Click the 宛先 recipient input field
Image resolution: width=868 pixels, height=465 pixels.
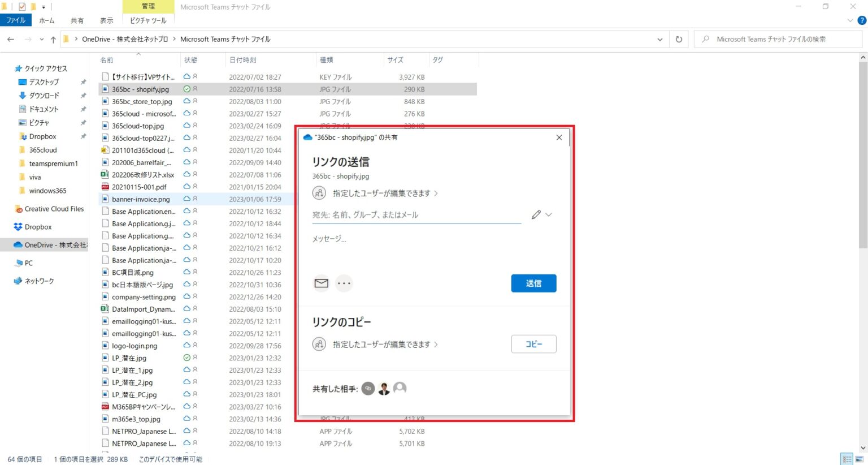pyautogui.click(x=416, y=214)
